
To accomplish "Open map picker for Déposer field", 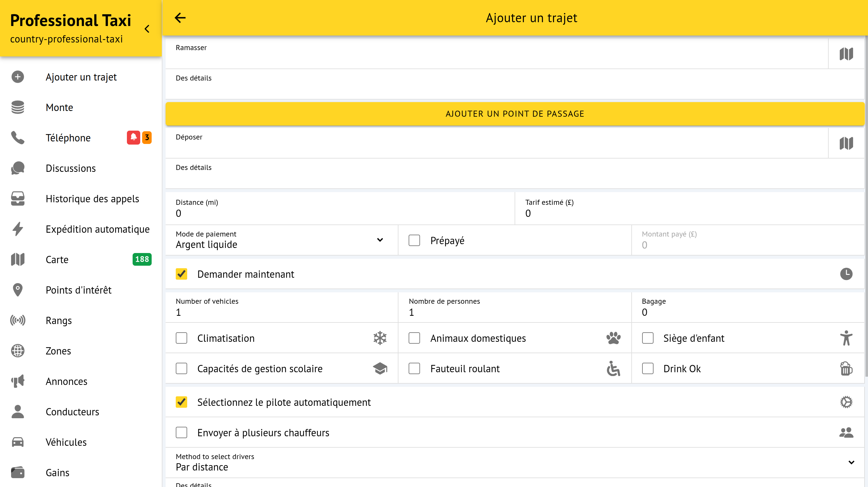I will (846, 144).
